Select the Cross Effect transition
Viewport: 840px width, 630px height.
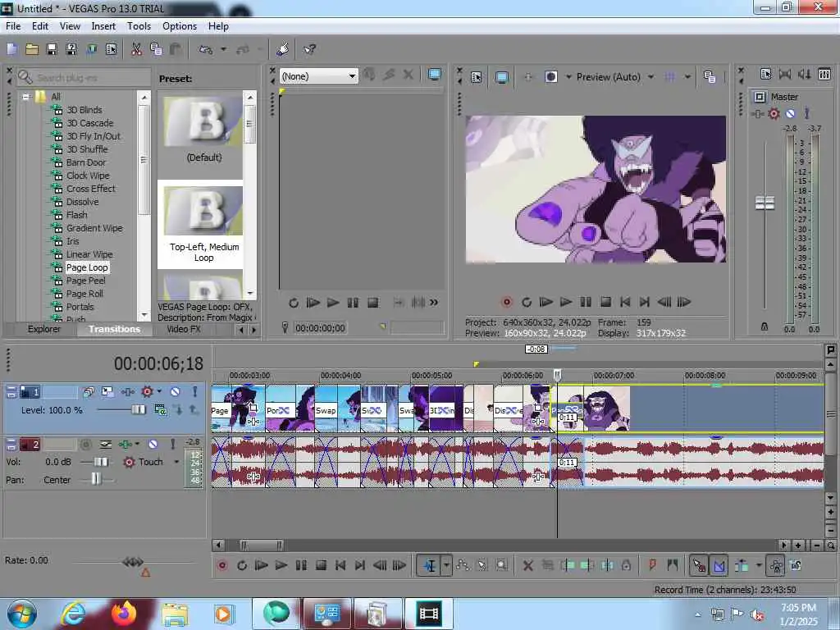(90, 189)
